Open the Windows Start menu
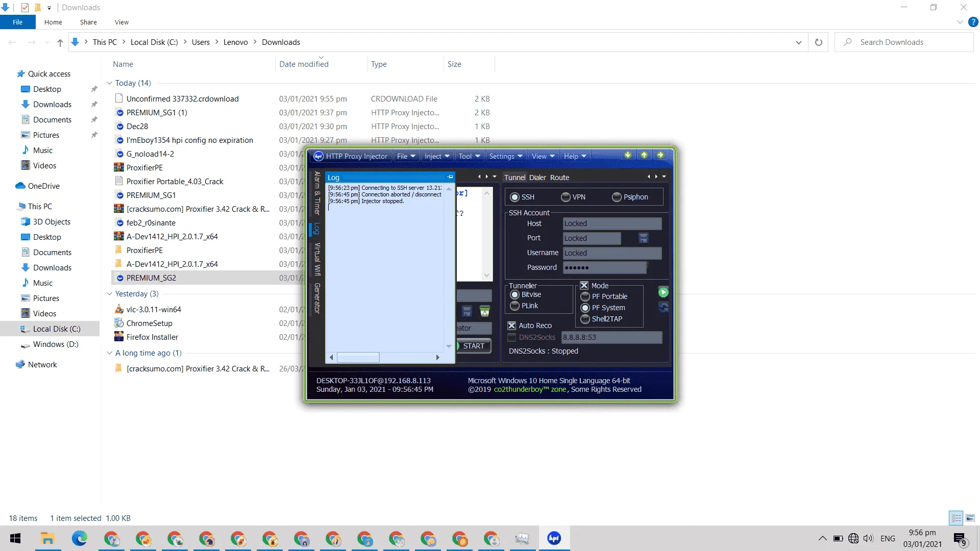The width and height of the screenshot is (980, 551). (x=15, y=538)
